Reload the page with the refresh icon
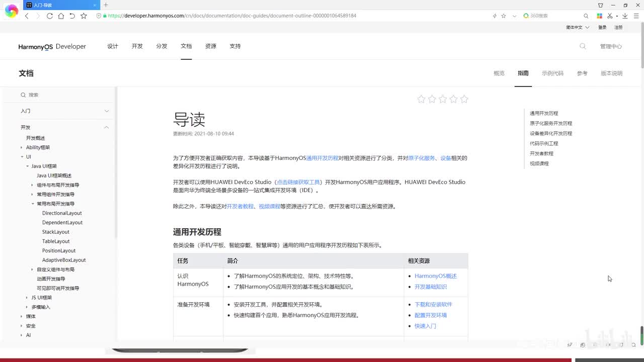The width and height of the screenshot is (644, 362). coord(50,16)
